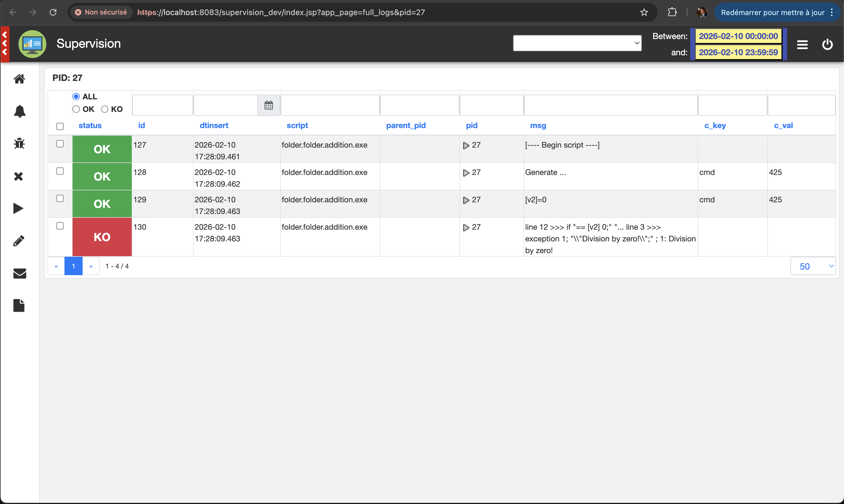Open the home icon in sidebar
Viewport: 844px width, 504px height.
point(19,79)
